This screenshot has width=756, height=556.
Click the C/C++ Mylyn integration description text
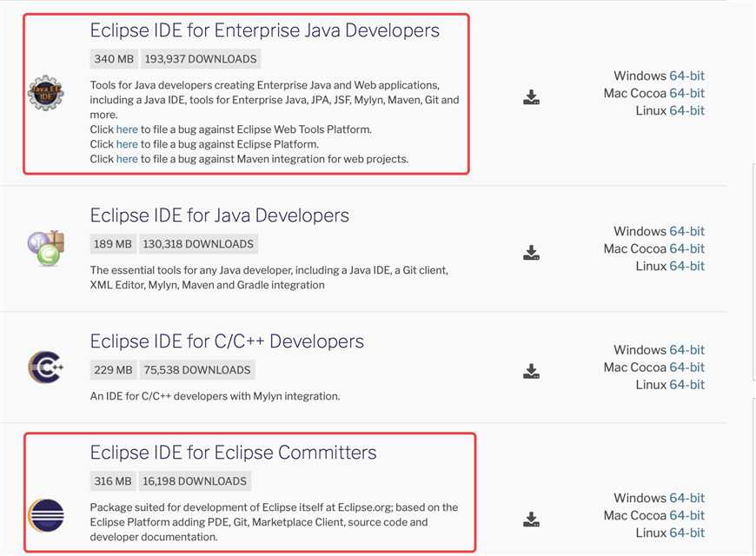pyautogui.click(x=215, y=396)
